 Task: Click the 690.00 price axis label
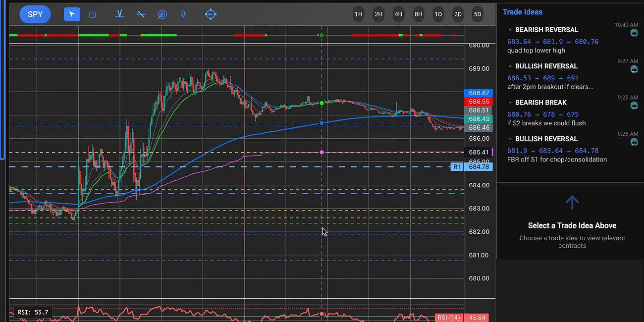[x=479, y=45]
